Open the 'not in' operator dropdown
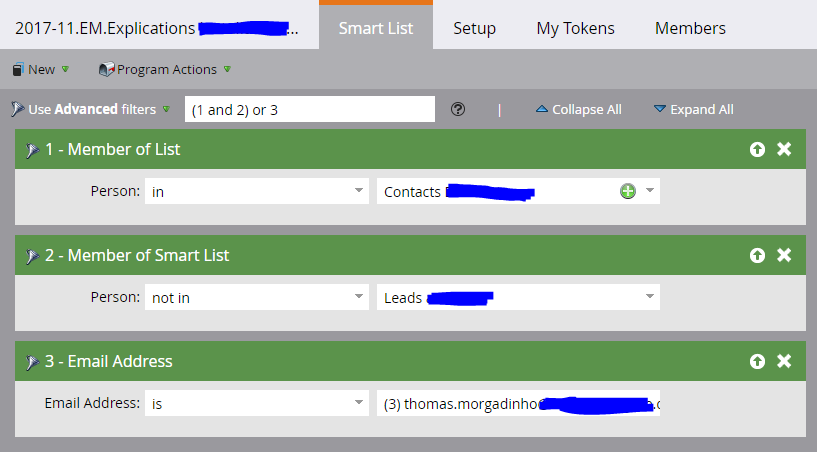The image size is (817, 452). (x=257, y=297)
